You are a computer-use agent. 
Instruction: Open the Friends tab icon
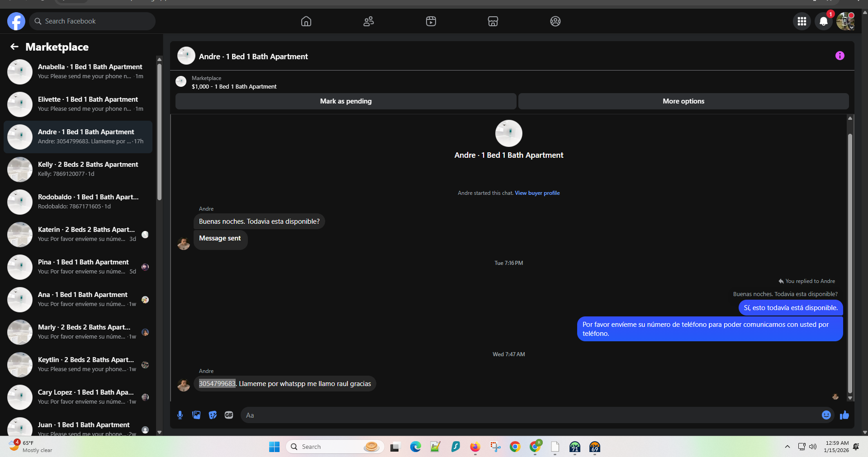(x=369, y=21)
